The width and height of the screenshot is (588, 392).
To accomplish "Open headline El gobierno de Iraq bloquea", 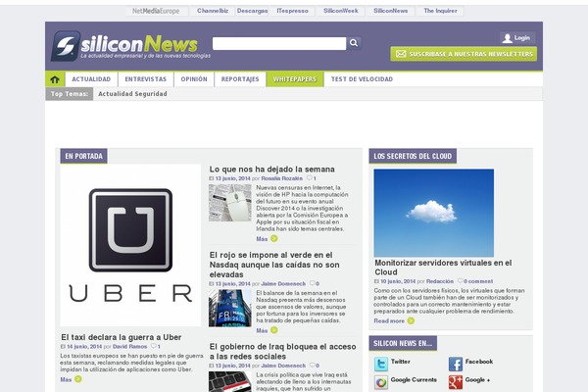I will point(283,352).
